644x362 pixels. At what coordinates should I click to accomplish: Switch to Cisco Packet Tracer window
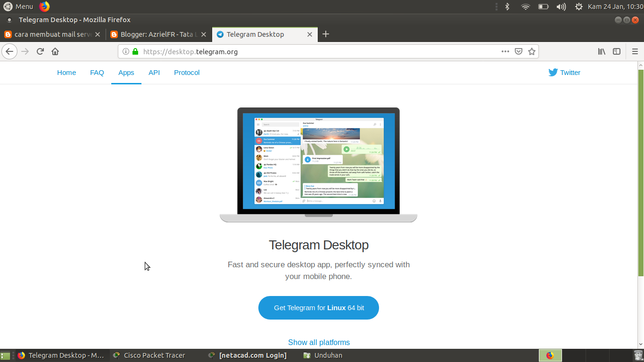click(x=157, y=355)
